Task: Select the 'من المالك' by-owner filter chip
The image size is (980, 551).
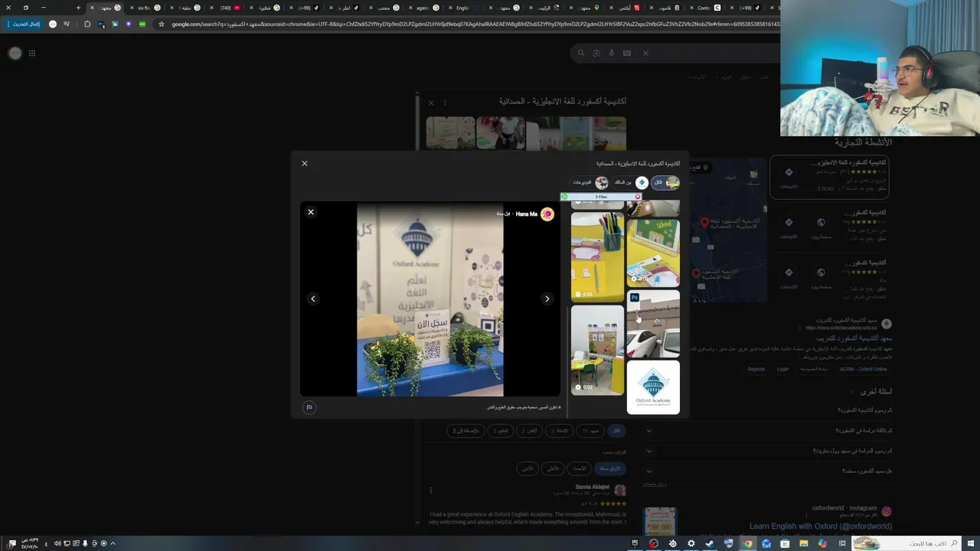Action: click(631, 182)
